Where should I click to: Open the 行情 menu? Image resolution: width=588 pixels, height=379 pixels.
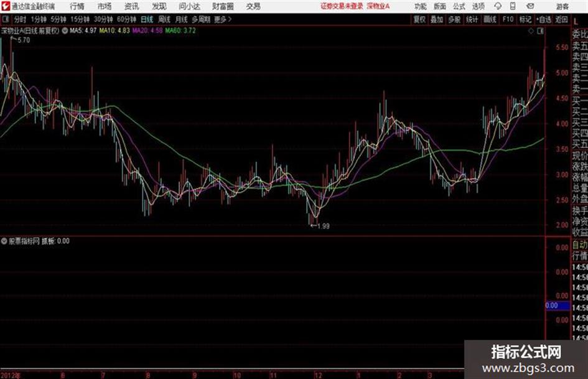pyautogui.click(x=77, y=6)
